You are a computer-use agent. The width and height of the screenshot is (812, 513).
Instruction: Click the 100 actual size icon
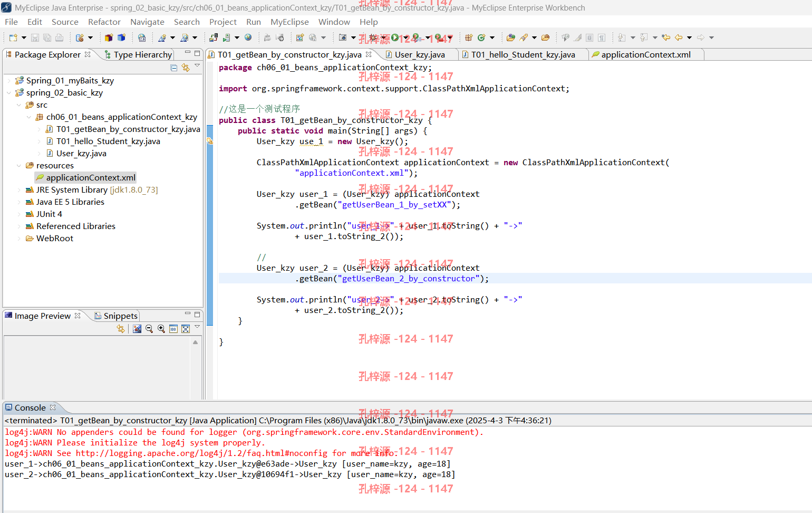pyautogui.click(x=173, y=329)
